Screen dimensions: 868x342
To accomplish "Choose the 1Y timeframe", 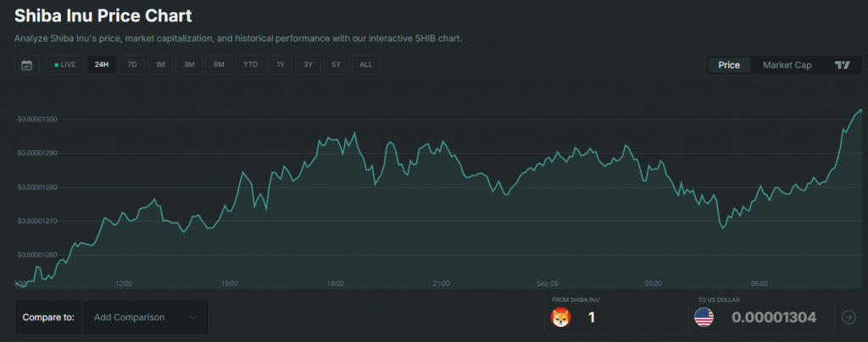I will 281,64.
